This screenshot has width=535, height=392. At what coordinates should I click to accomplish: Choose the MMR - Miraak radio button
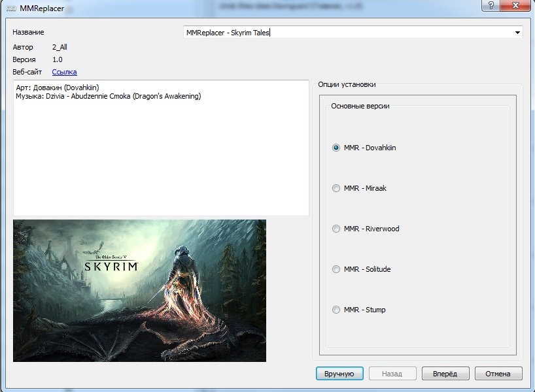[x=336, y=188]
